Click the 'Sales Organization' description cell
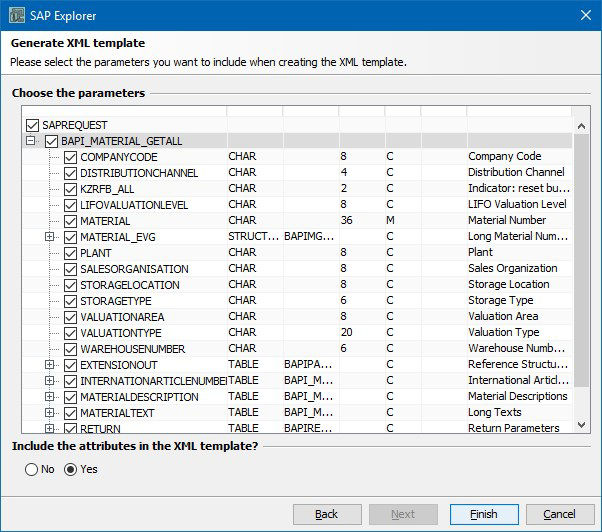 point(513,268)
